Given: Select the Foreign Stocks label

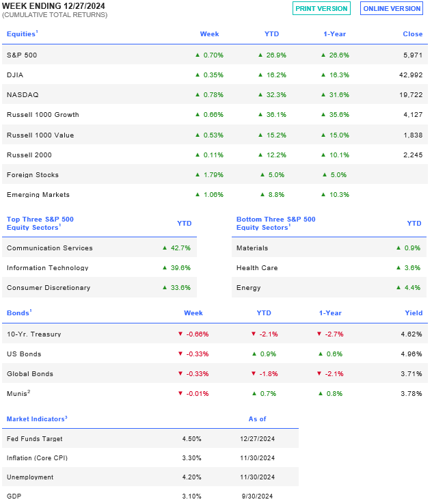Looking at the screenshot, I should [x=33, y=175].
